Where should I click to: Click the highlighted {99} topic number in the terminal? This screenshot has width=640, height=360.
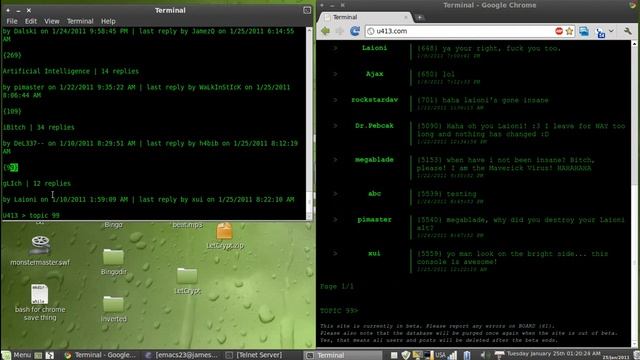tap(11, 167)
